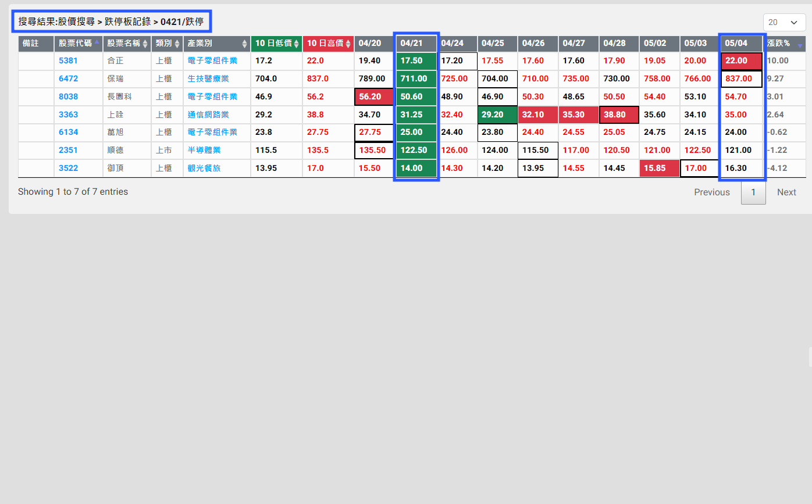Open 生技醫療業 industry link

pyautogui.click(x=208, y=78)
